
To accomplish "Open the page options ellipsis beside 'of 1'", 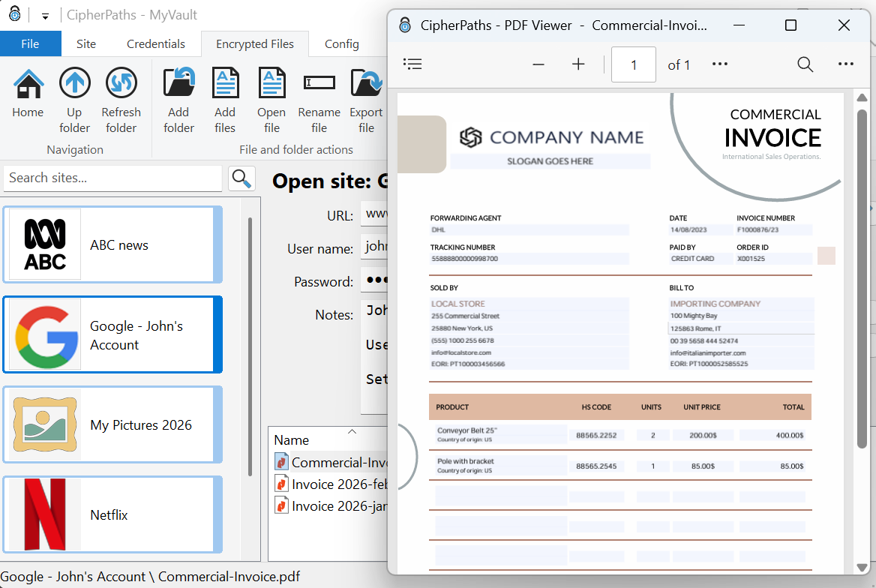I will 720,64.
